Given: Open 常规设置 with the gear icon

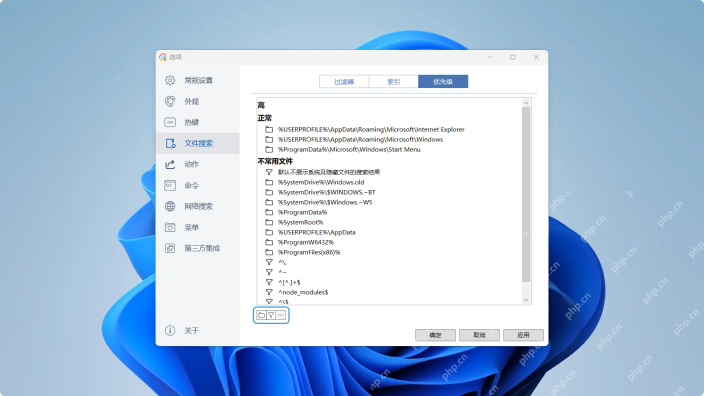Looking at the screenshot, I should (x=198, y=80).
